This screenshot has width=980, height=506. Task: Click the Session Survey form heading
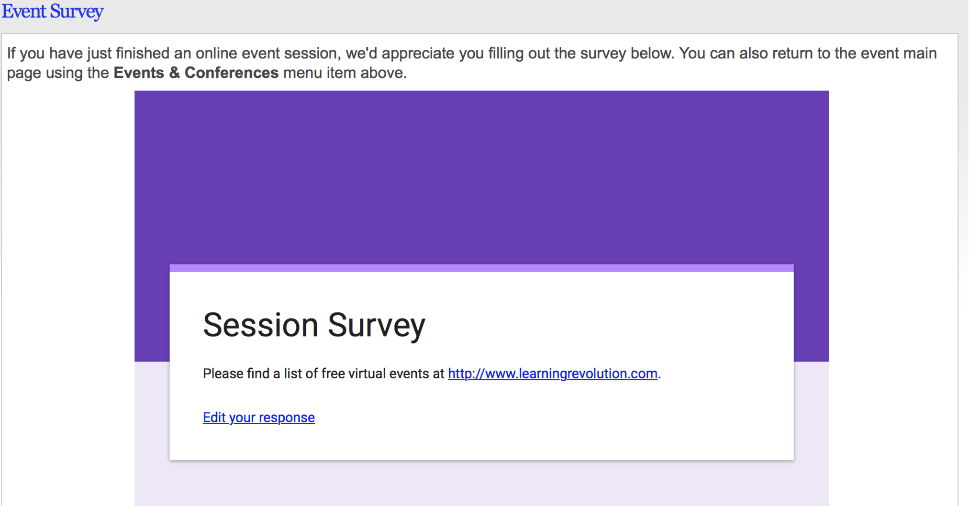(x=314, y=325)
